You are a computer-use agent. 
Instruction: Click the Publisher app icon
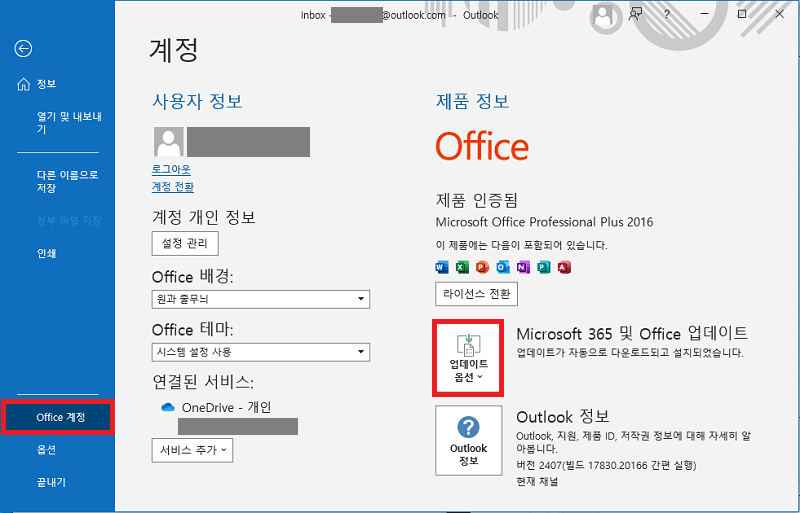pos(544,267)
